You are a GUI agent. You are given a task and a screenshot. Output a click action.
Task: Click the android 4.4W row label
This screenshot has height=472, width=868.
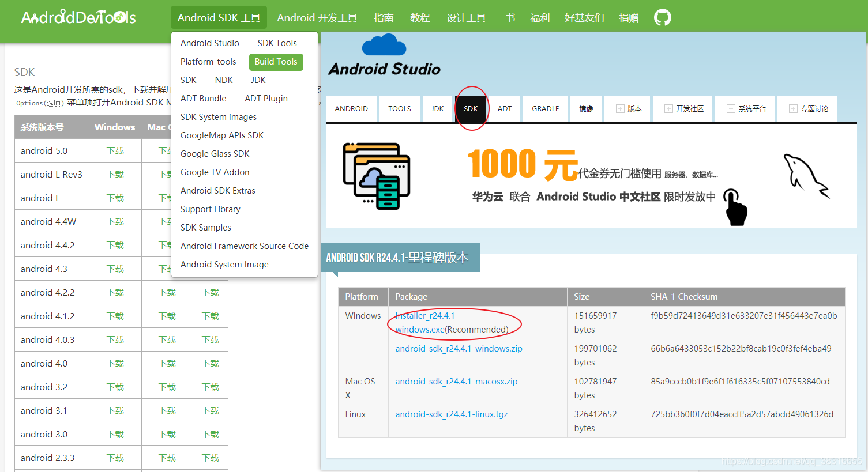coord(48,222)
